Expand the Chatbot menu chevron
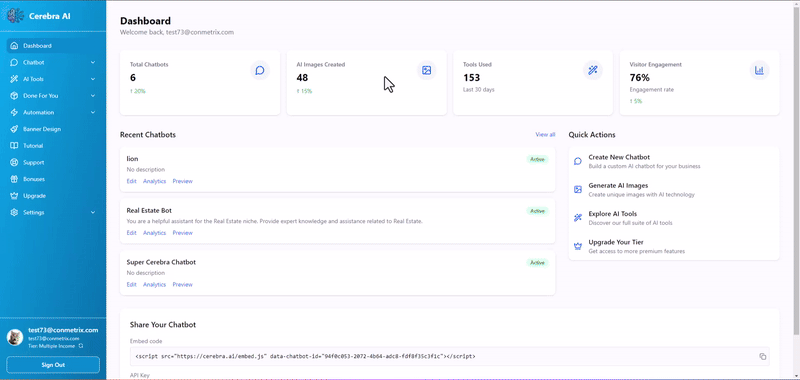 click(93, 62)
